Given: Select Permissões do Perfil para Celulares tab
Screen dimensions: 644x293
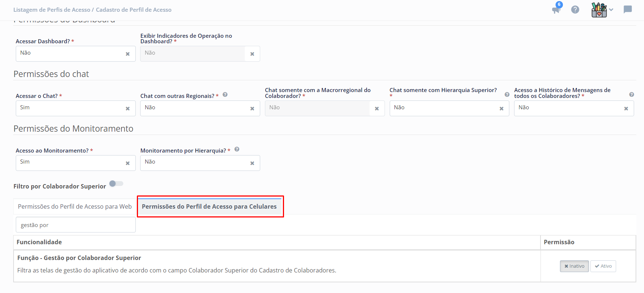Looking at the screenshot, I should [x=209, y=206].
